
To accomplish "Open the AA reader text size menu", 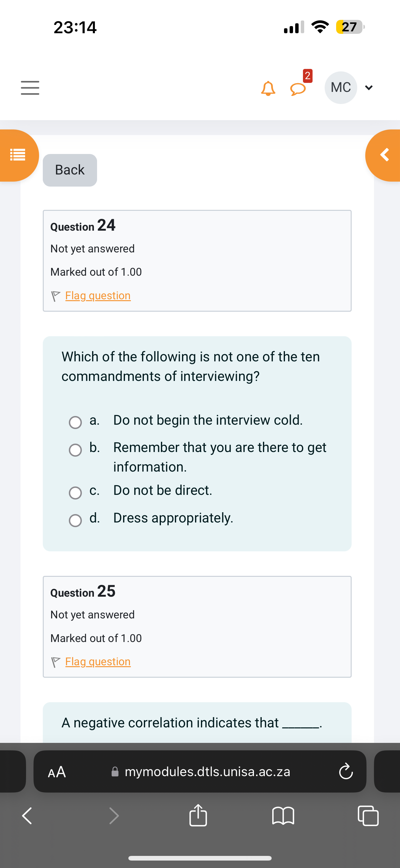I will pyautogui.click(x=57, y=772).
